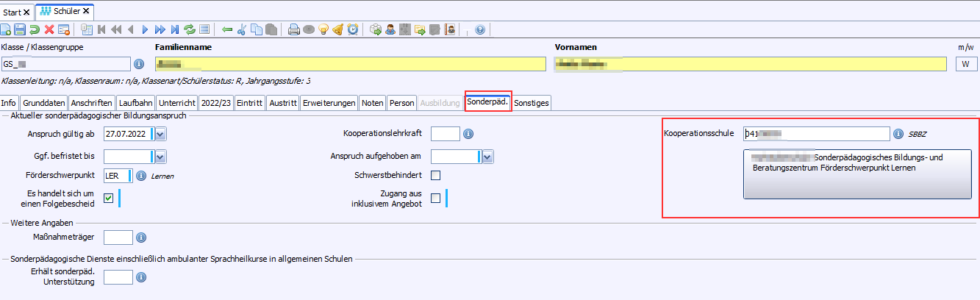
Task: Click info icon next to Kooperationsschule field
Action: click(898, 134)
